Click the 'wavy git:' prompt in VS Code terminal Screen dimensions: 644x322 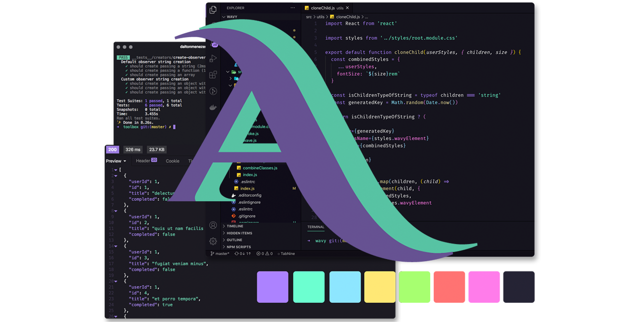point(326,240)
